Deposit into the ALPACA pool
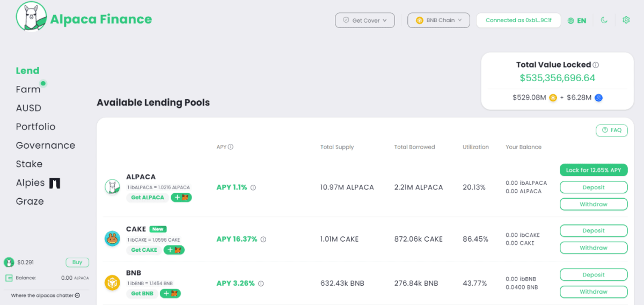The height and width of the screenshot is (305, 644). click(594, 187)
